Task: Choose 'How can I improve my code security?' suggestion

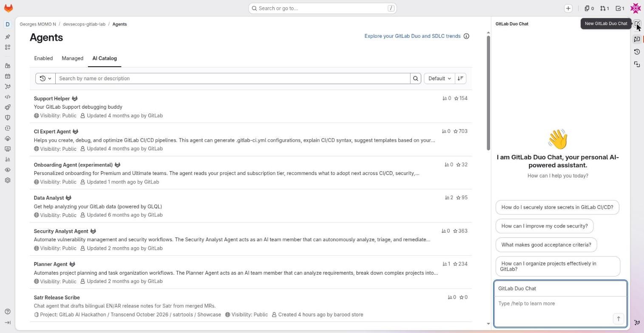Action: click(545, 226)
